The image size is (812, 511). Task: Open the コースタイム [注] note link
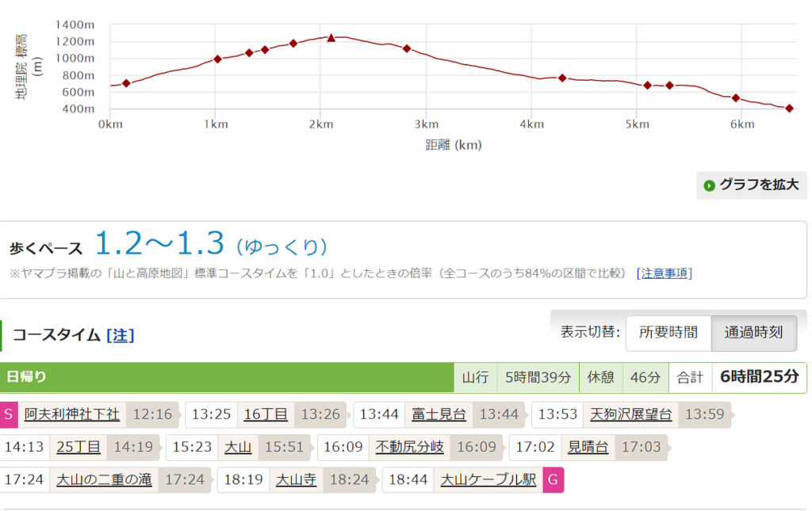[x=121, y=335]
